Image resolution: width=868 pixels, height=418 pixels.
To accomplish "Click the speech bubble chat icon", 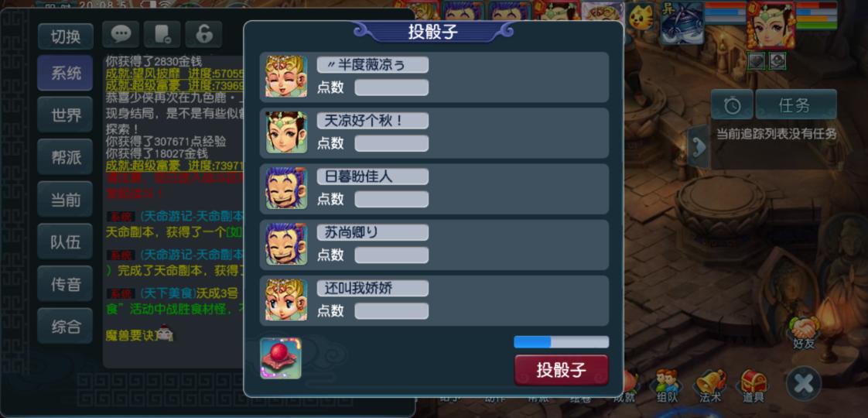I will [121, 34].
